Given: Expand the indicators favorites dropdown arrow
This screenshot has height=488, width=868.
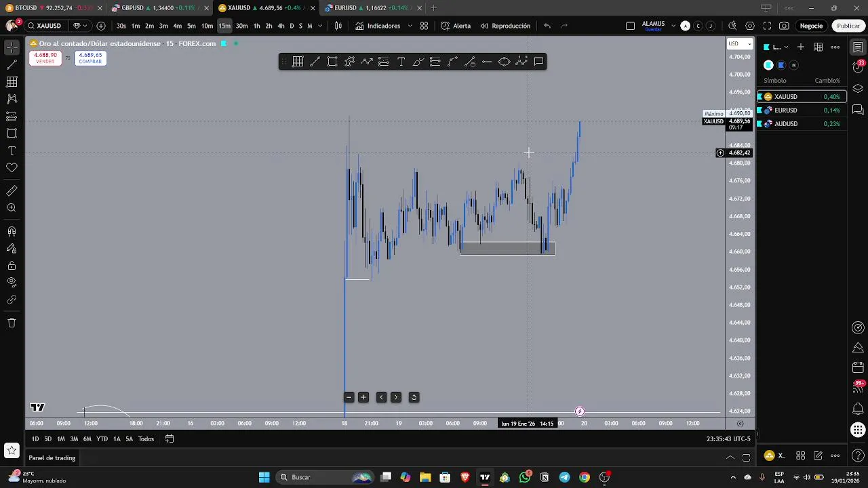Looking at the screenshot, I should pyautogui.click(x=410, y=26).
